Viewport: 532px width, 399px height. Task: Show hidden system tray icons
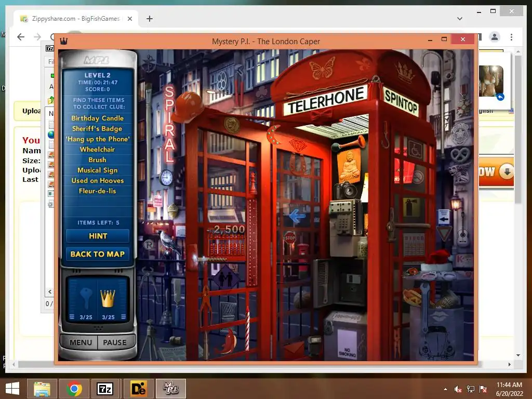point(445,389)
